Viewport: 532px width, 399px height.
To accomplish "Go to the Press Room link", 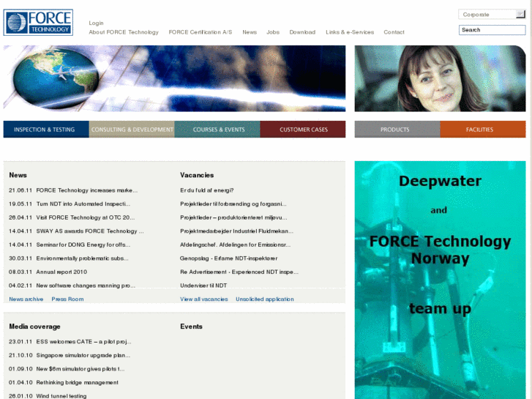I will [67, 299].
